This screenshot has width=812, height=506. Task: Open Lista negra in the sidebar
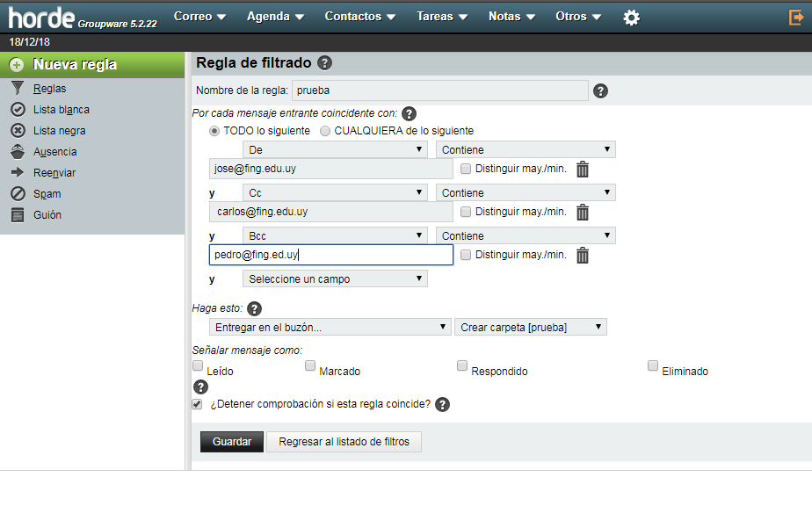coord(60,131)
